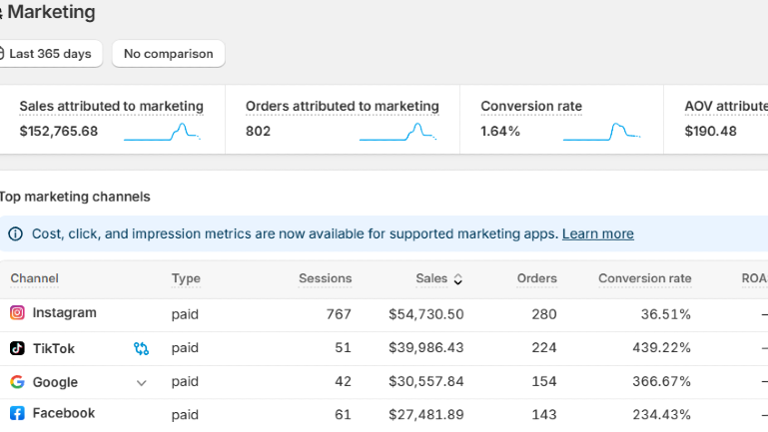Click the Facebook channel icon

point(17,413)
